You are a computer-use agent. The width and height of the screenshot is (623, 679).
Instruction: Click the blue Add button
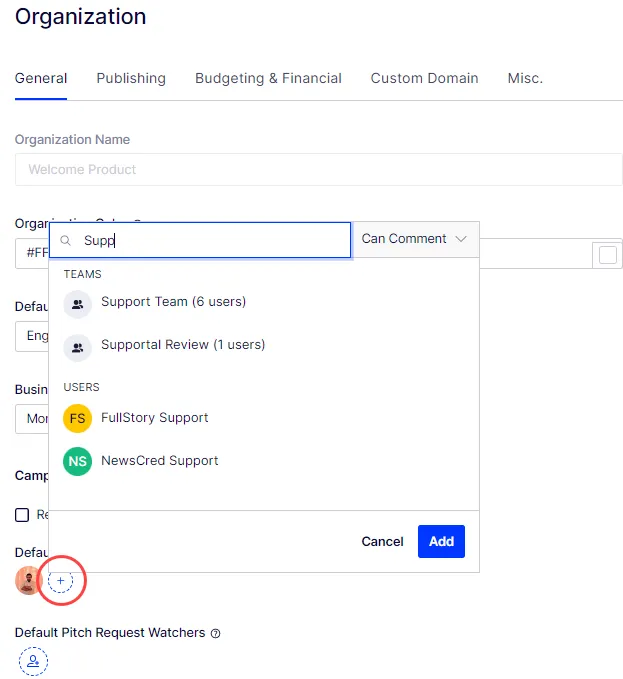pyautogui.click(x=441, y=541)
